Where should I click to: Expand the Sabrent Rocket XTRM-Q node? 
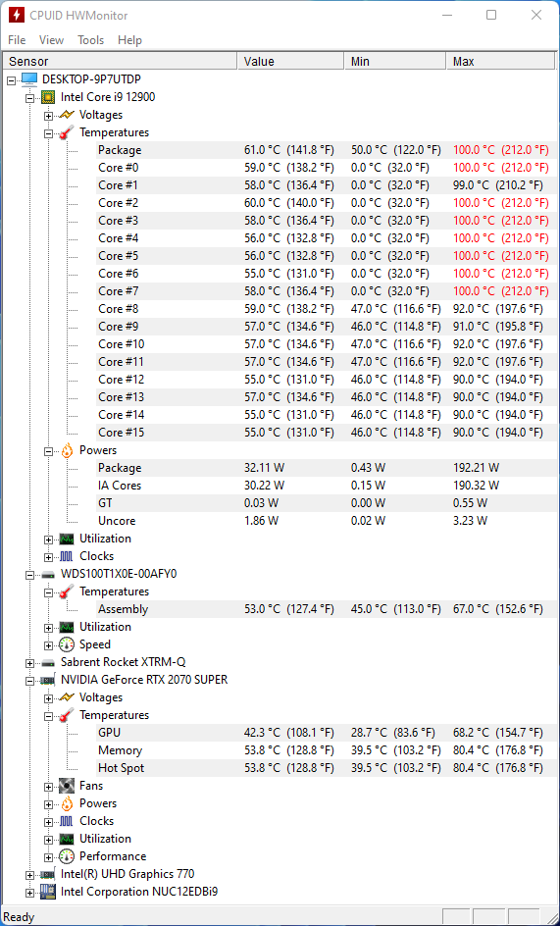29,662
